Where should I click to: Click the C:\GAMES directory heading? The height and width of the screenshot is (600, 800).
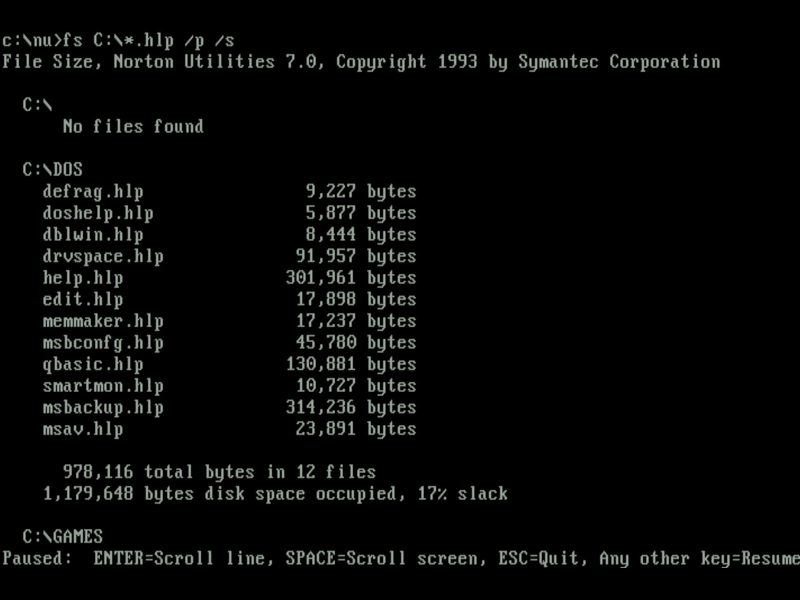[63, 537]
